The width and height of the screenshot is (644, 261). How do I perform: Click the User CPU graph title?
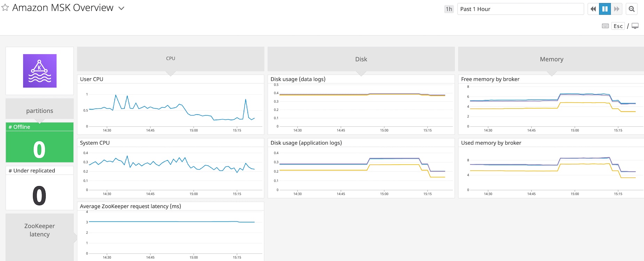[x=92, y=79]
